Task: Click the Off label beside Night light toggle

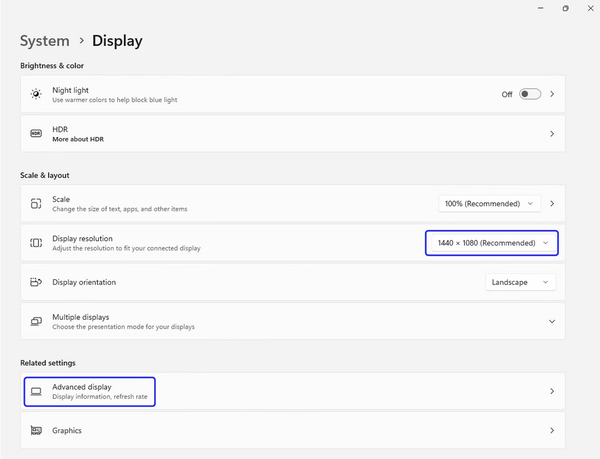Action: click(507, 94)
